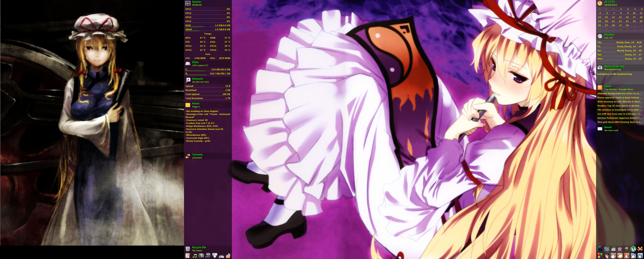Viewport: 644px width, 259px height.
Task: Open the notepad with pencil launcher icon
Action: [188, 255]
